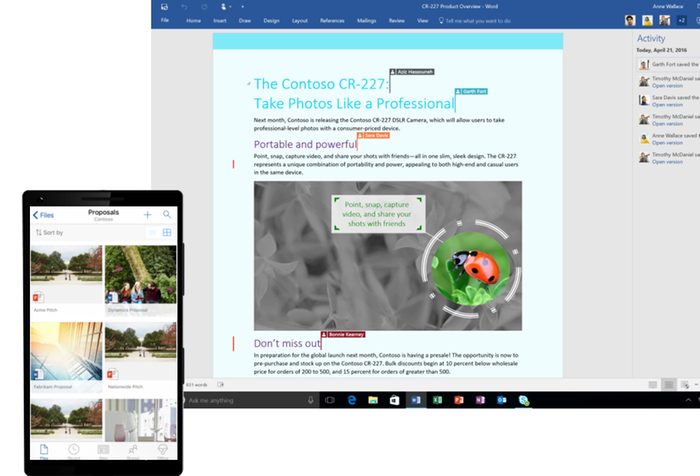Open version saved by Anne Wallace
Image resolution: width=700 pixels, height=476 pixels.
(667, 143)
